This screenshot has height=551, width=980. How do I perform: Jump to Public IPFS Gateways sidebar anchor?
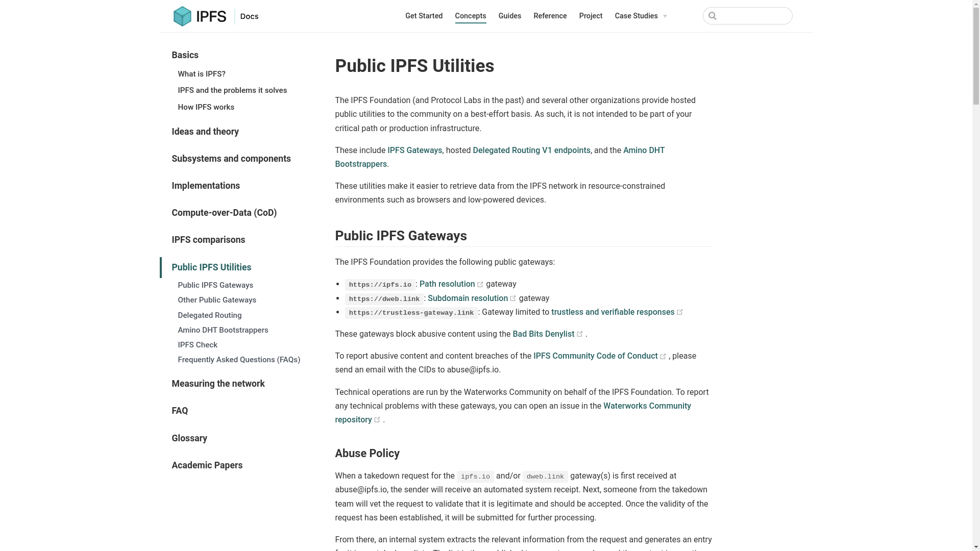(215, 285)
